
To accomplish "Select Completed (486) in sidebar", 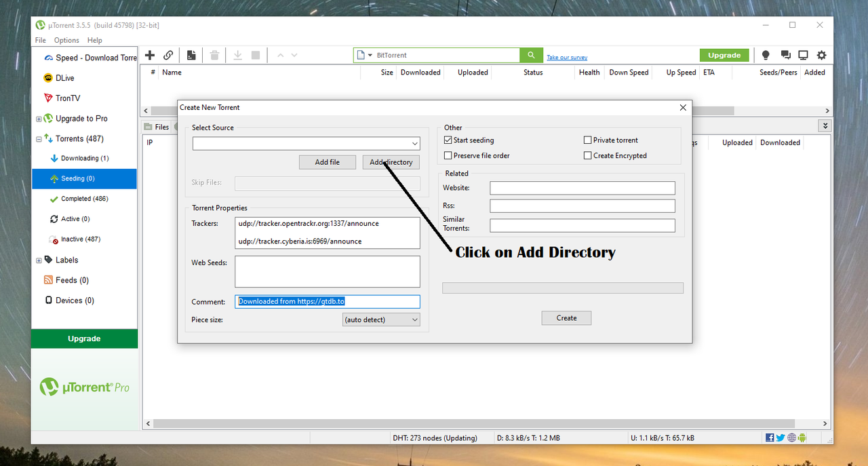I will [84, 199].
